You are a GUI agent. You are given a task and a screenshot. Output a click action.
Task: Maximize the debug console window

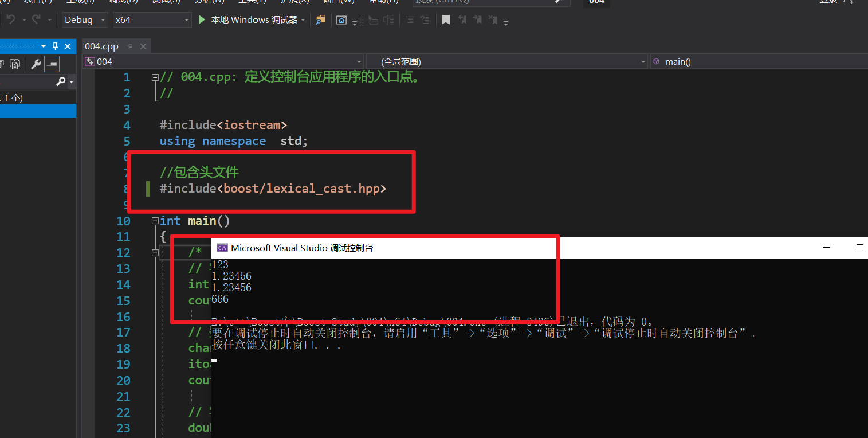[x=859, y=248]
